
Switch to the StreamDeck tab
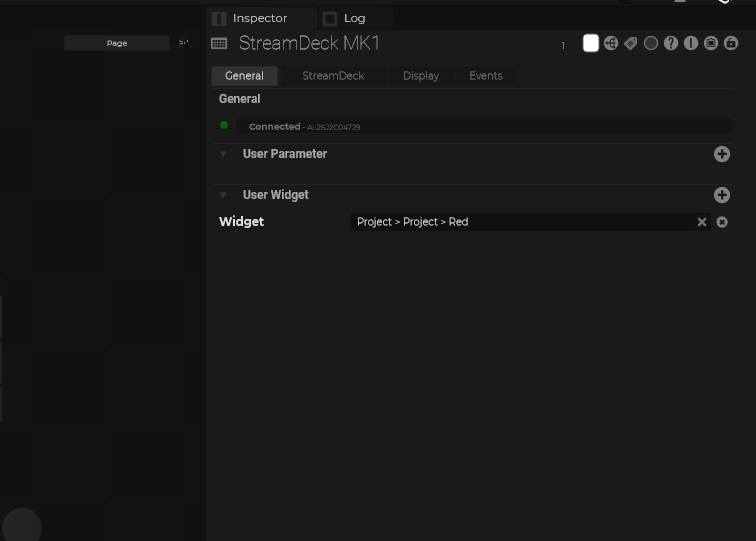333,76
